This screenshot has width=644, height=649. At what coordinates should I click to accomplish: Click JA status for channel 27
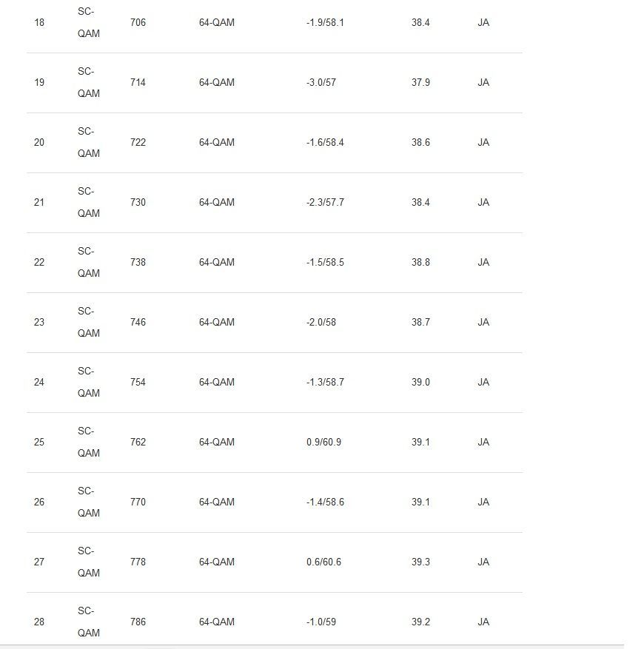483,562
